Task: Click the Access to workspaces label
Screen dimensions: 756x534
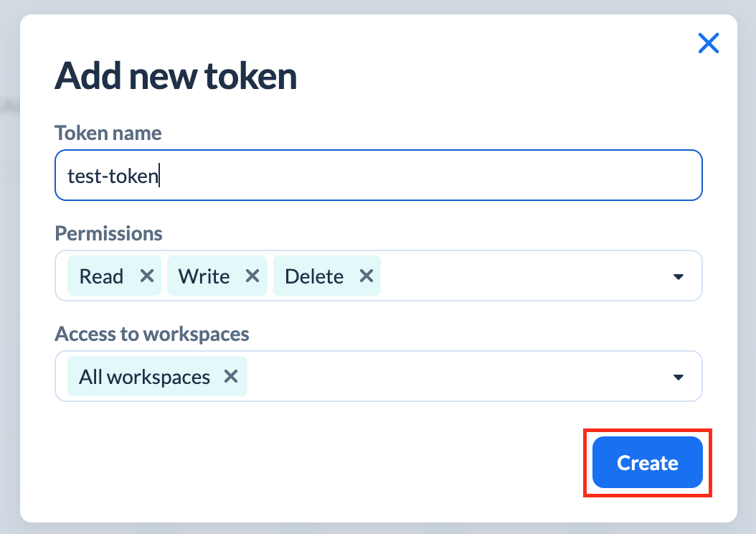Action: click(x=152, y=334)
